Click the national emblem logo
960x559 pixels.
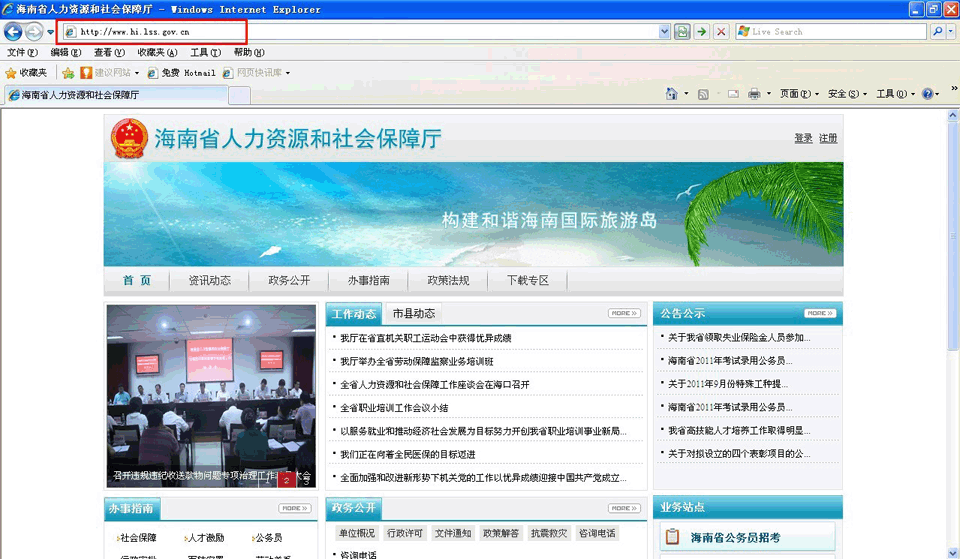coord(129,138)
